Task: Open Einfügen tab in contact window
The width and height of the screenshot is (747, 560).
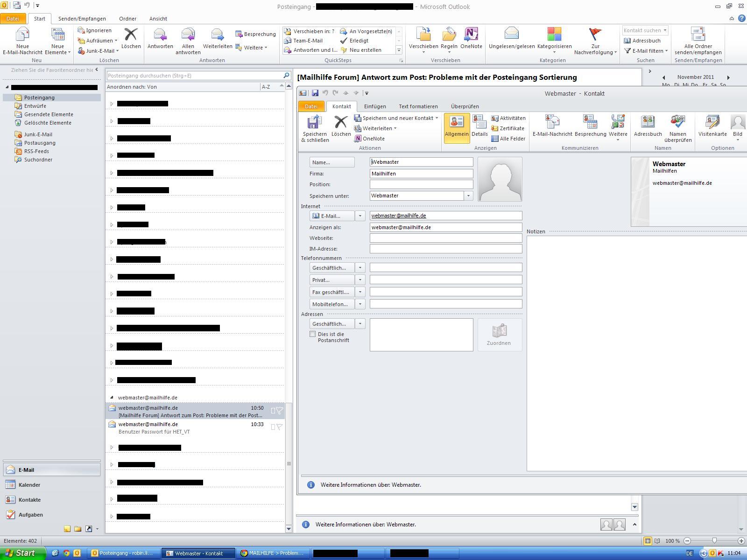Action: tap(375, 106)
